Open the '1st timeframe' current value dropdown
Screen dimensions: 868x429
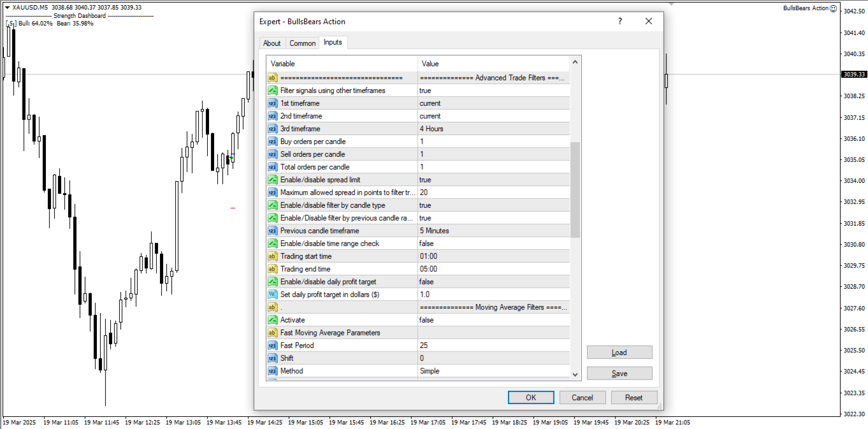(494, 103)
